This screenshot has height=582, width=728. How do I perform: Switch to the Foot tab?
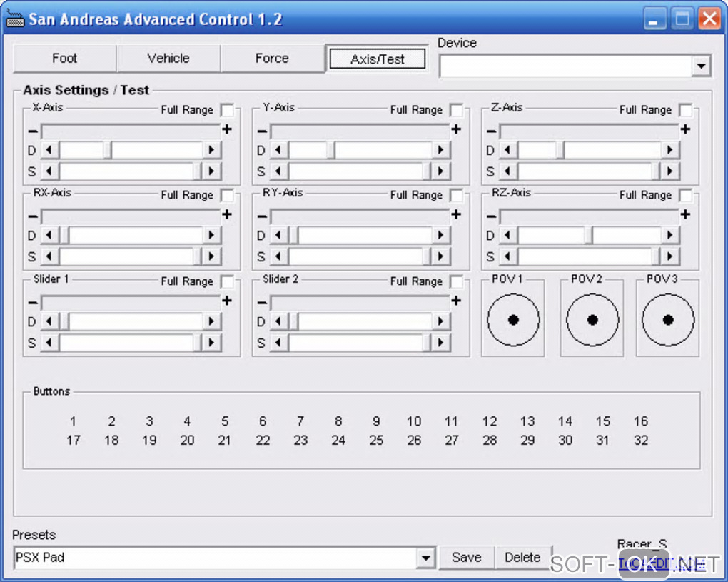(64, 59)
